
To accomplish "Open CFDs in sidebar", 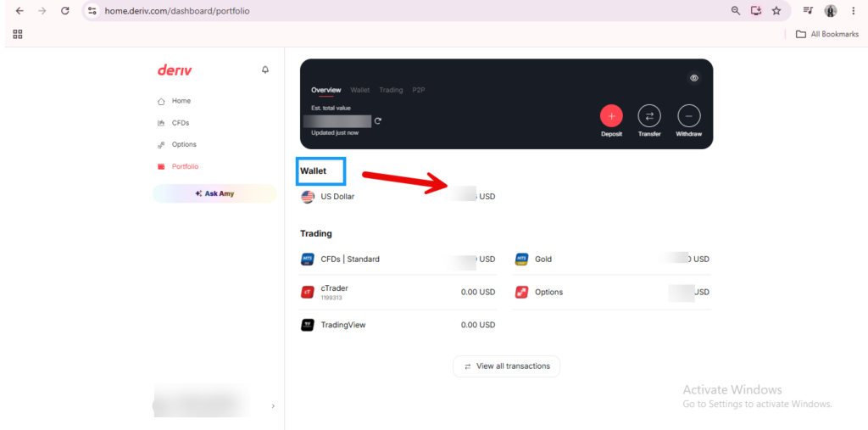I will (x=181, y=123).
